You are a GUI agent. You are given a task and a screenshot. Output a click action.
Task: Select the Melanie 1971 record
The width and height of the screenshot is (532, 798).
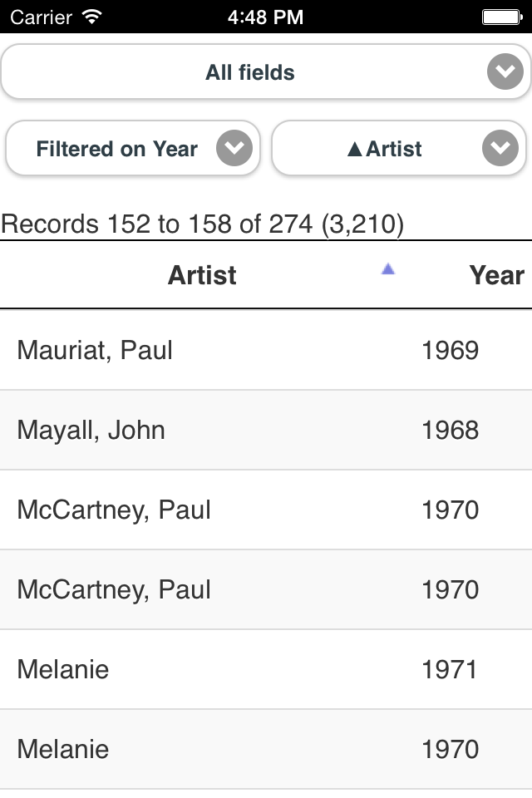[x=63, y=669]
